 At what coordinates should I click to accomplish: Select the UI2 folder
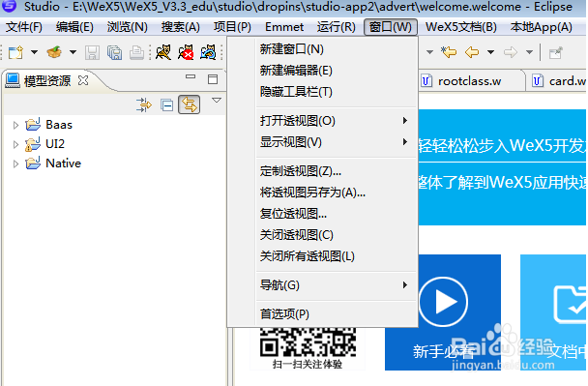point(45,144)
